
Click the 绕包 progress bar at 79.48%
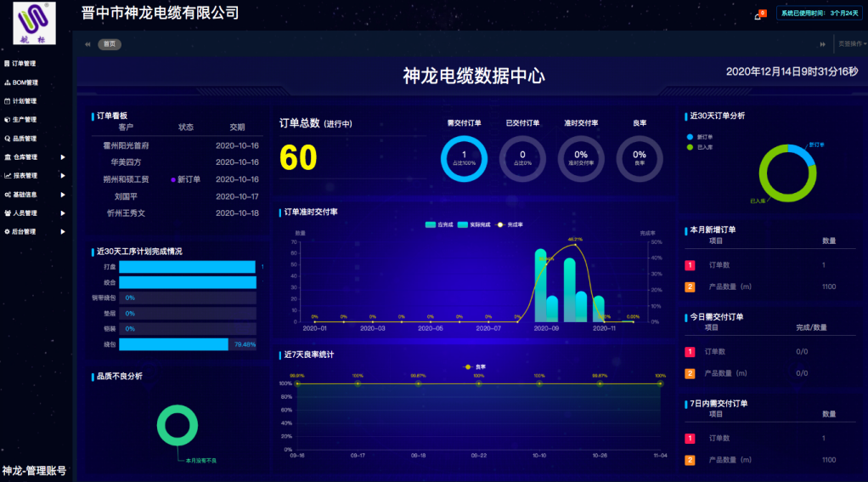point(174,344)
